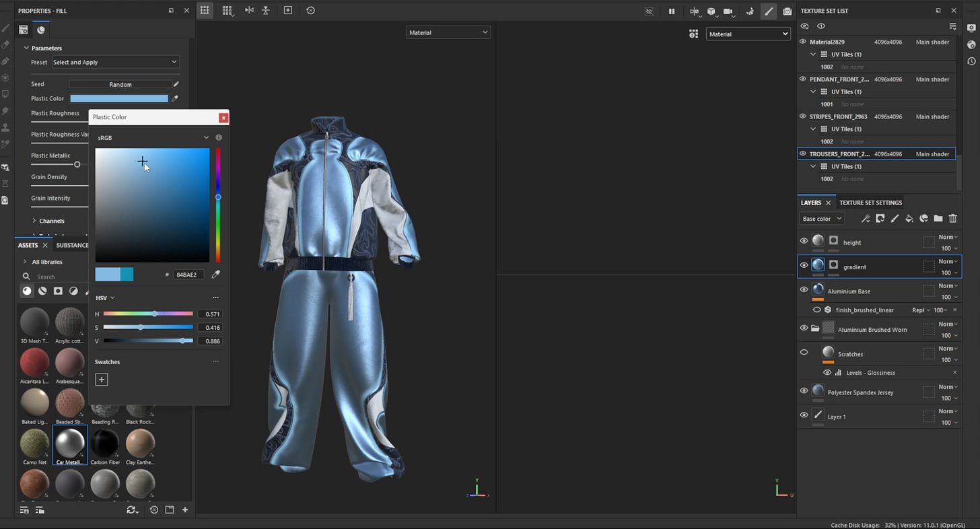
Task: Click the Plastic Color swatch bar
Action: point(119,98)
